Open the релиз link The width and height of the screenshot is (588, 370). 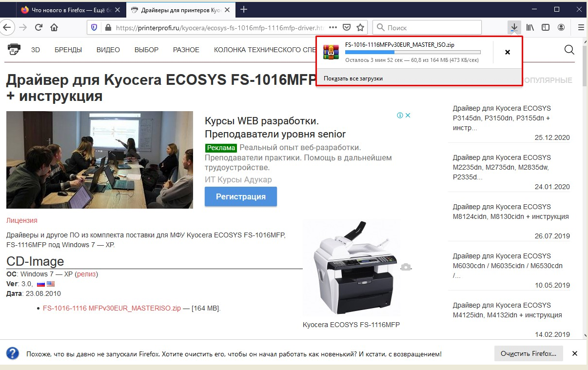coord(86,274)
